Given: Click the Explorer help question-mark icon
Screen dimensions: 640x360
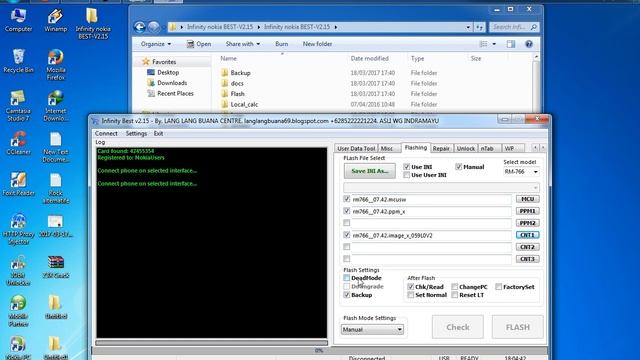Looking at the screenshot, I should point(529,44).
